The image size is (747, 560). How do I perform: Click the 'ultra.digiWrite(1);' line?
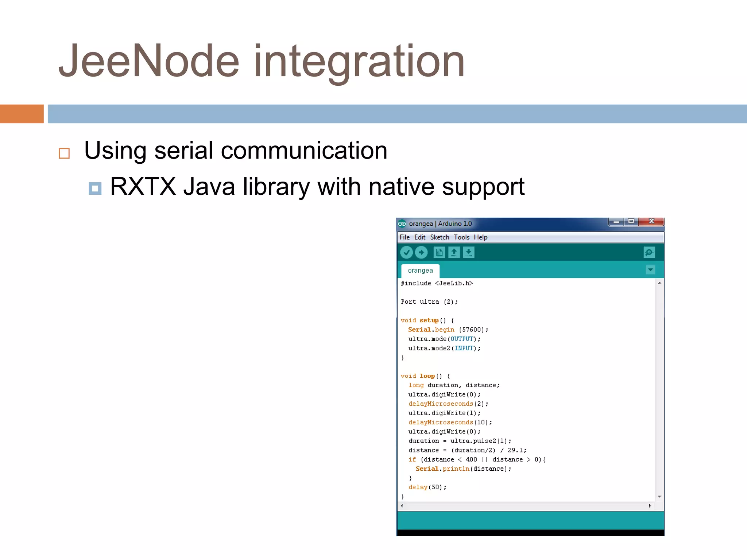coord(444,413)
